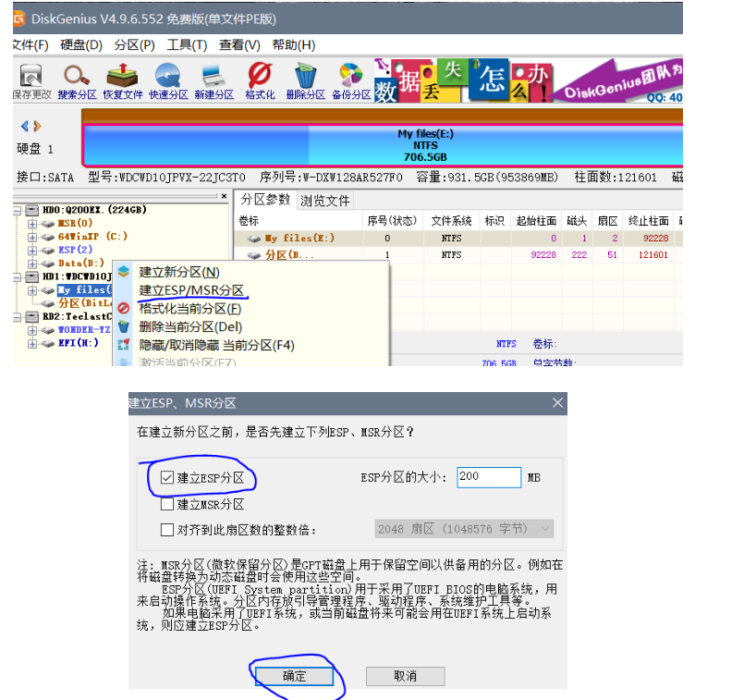This screenshot has width=744, height=700.
Task: Select 分区(BitL tree item under HD1
Action: [84, 303]
